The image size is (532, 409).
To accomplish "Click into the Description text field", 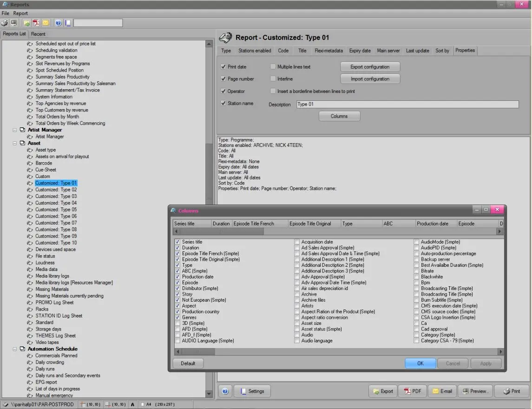I will 407,105.
